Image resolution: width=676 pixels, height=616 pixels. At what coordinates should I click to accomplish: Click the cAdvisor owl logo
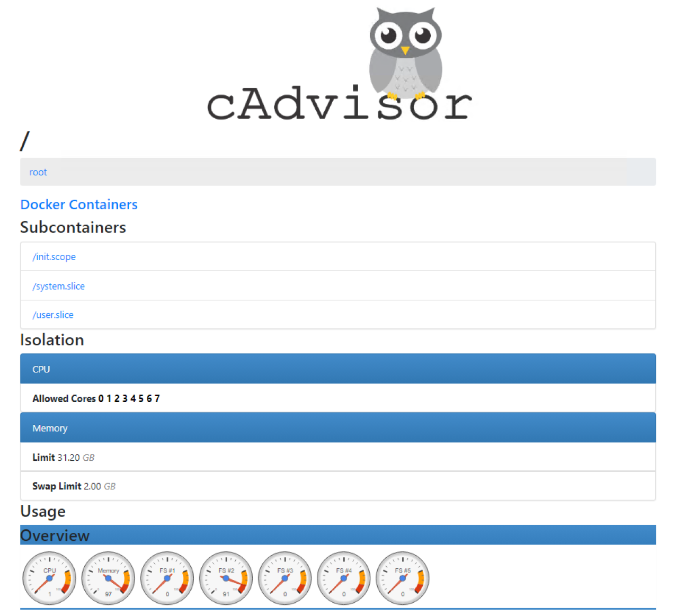point(340,65)
